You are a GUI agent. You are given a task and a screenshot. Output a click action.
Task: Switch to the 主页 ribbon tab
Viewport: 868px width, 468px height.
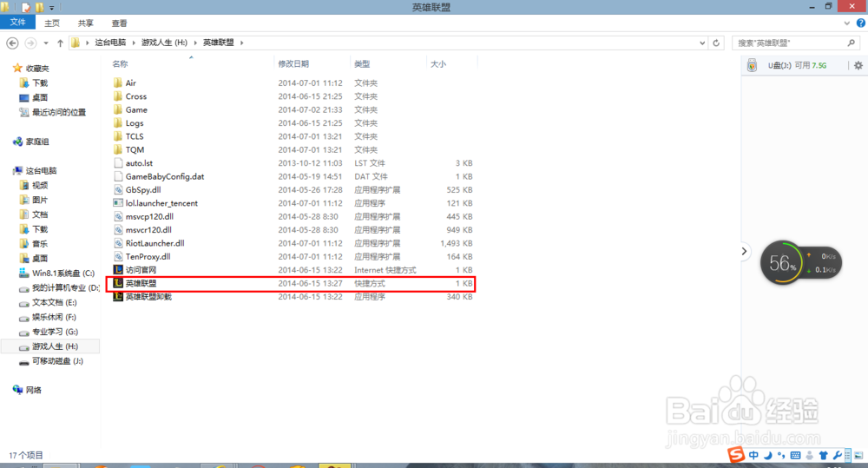[x=51, y=23]
